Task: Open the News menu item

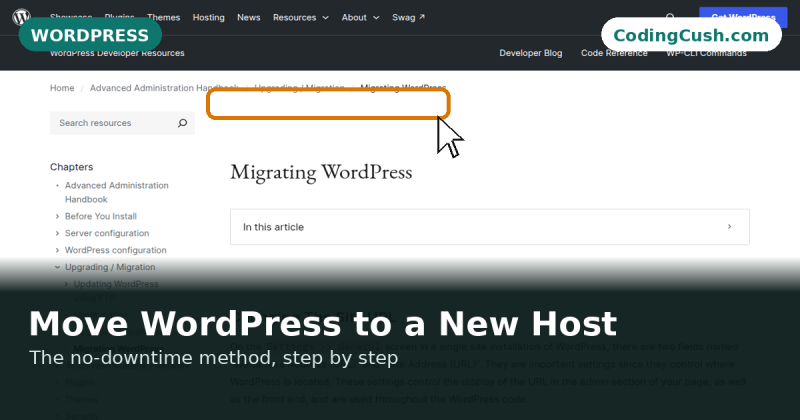Action: [248, 17]
